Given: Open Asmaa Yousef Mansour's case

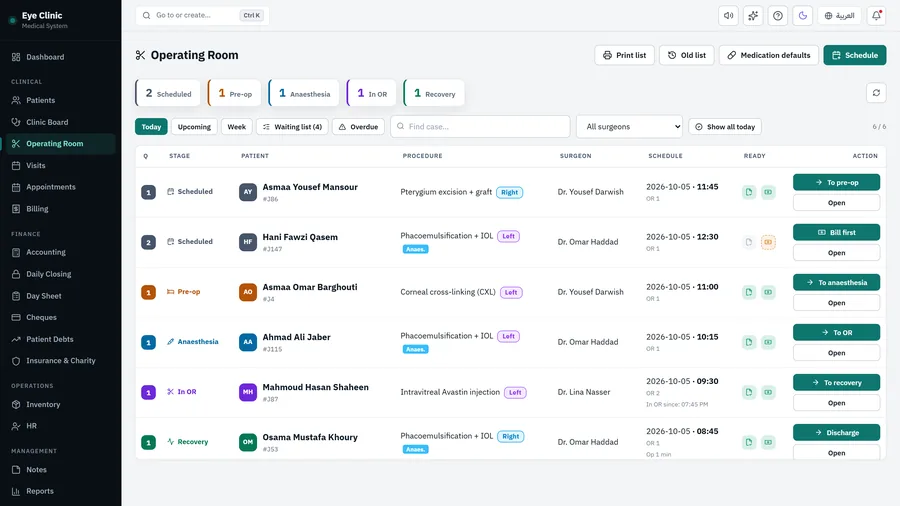Looking at the screenshot, I should (x=836, y=203).
